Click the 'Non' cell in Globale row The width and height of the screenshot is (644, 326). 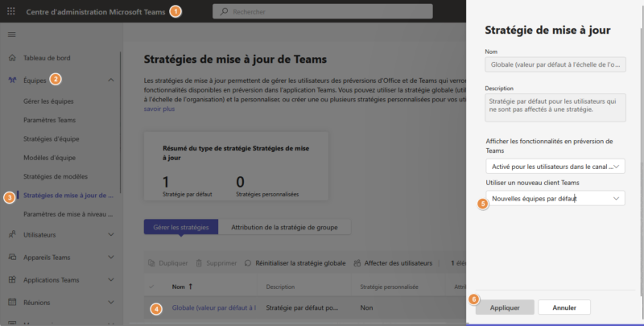366,307
